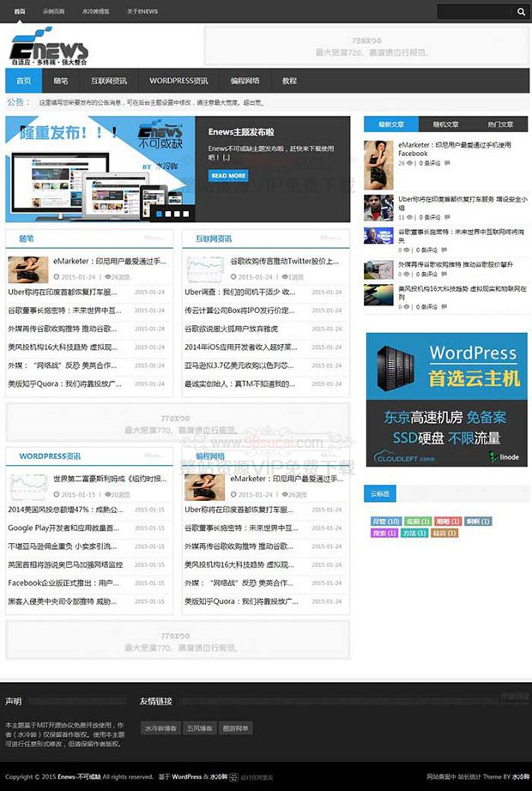Open the 随笔 navigation menu item
Image resolution: width=532 pixels, height=791 pixels.
(61, 81)
